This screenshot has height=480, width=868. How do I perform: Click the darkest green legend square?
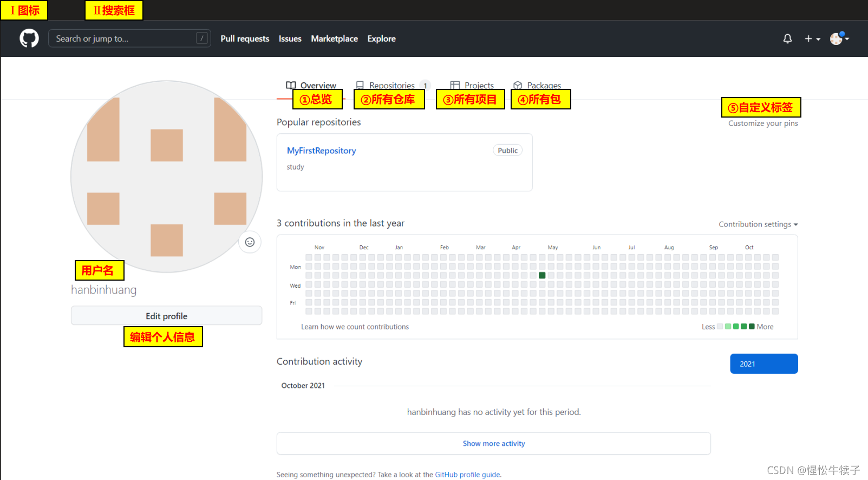point(752,327)
